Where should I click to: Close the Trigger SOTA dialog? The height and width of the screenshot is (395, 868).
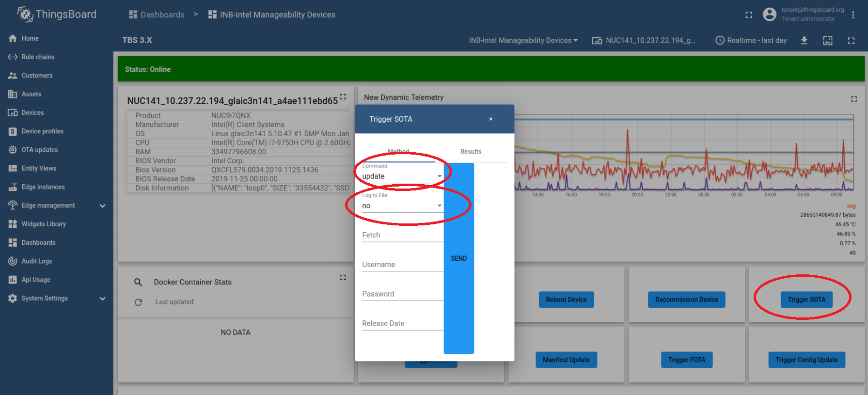(x=490, y=119)
